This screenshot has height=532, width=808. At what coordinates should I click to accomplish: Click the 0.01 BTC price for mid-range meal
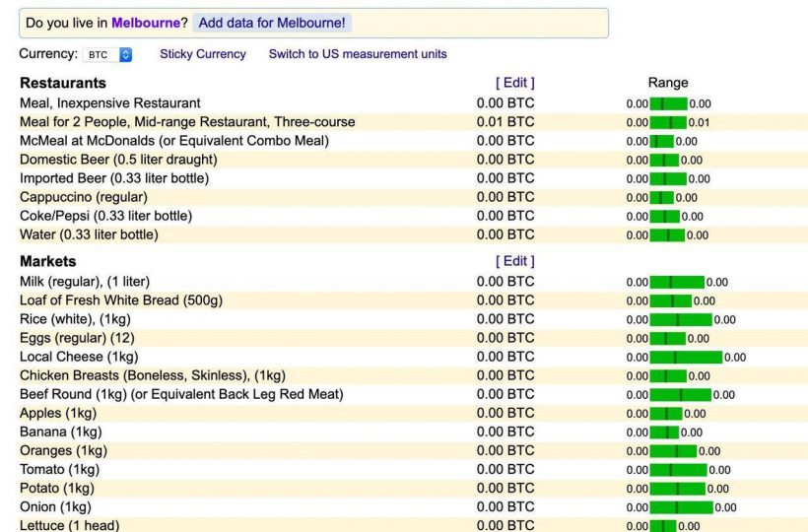505,122
